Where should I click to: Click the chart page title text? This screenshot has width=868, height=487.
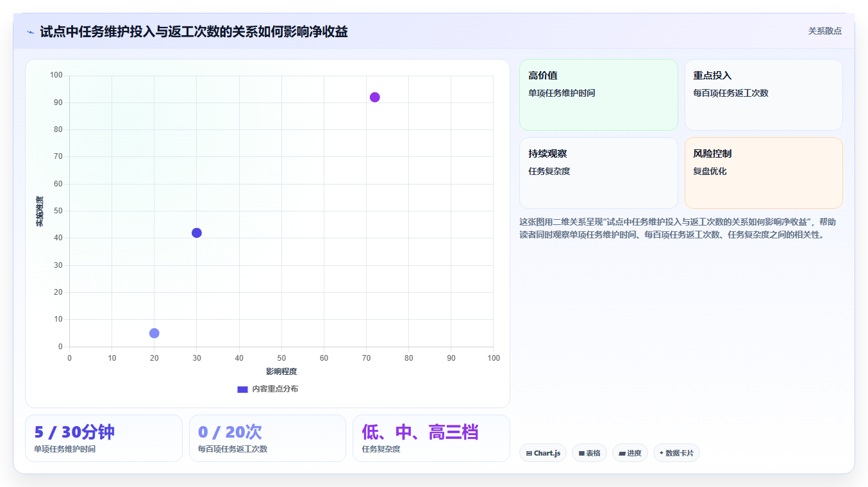[x=194, y=31]
